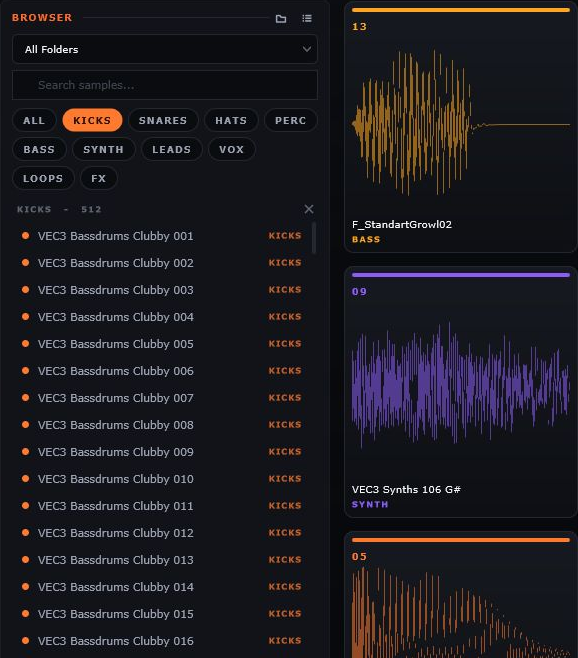The image size is (578, 658).
Task: Select VEC3 Bassdrums Clubby 008 sample
Action: (162, 425)
